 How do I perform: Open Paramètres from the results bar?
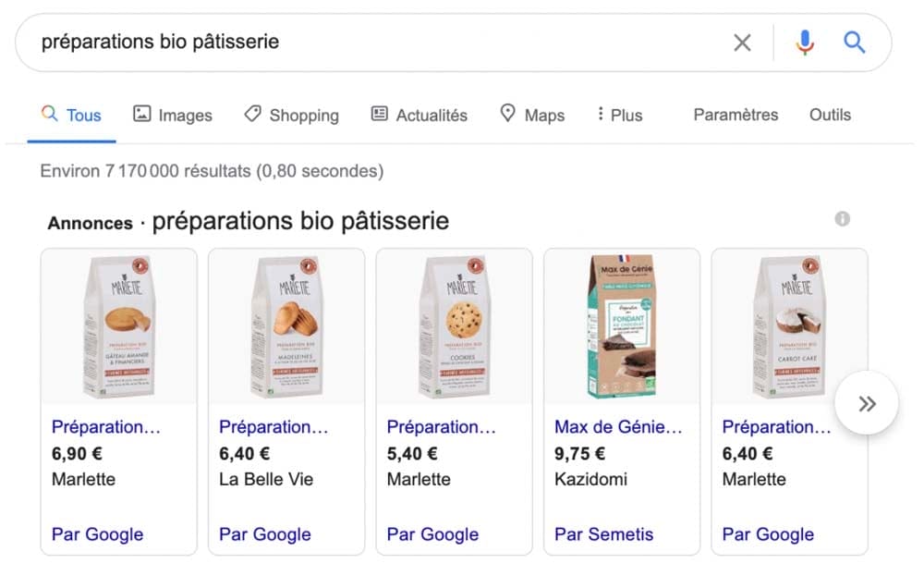point(735,114)
